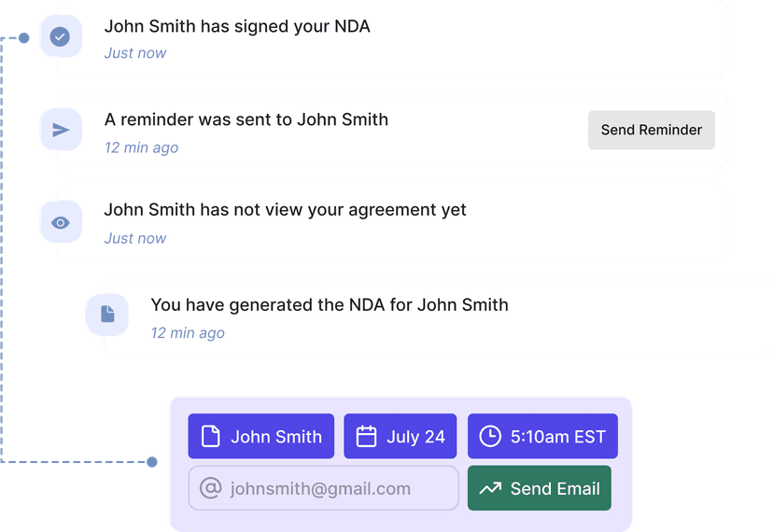Open the 5:10am EST time selector

(542, 436)
